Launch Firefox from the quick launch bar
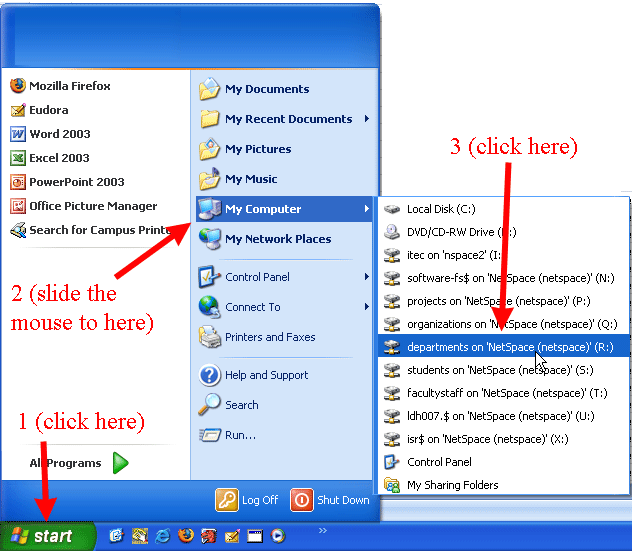 pos(186,535)
